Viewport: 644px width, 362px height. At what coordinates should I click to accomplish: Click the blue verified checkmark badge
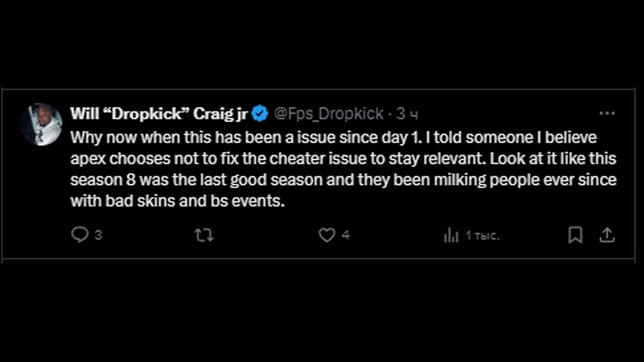(261, 114)
